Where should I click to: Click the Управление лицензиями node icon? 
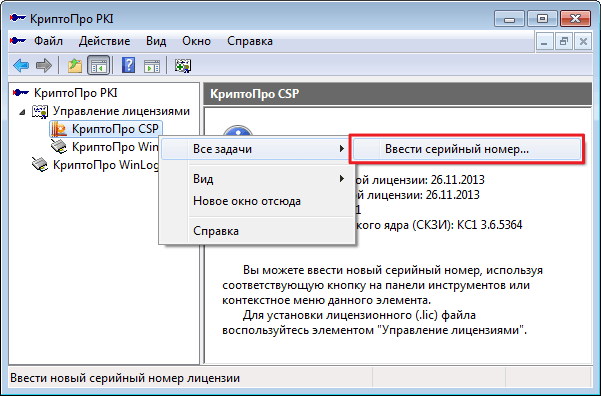[40, 111]
